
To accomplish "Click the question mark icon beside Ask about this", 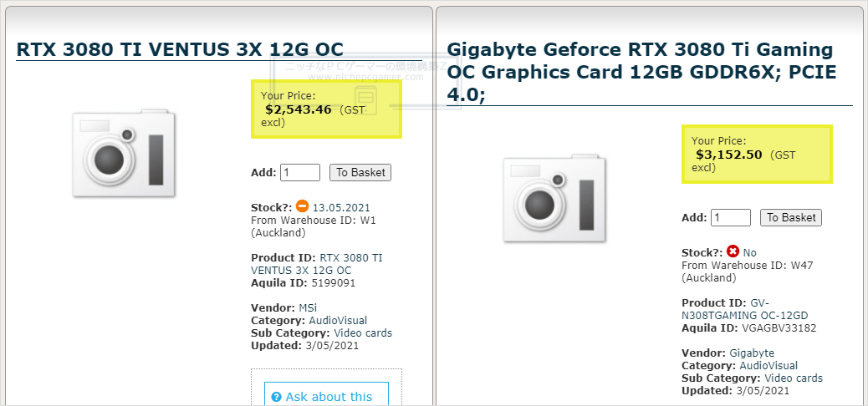I will (x=276, y=397).
